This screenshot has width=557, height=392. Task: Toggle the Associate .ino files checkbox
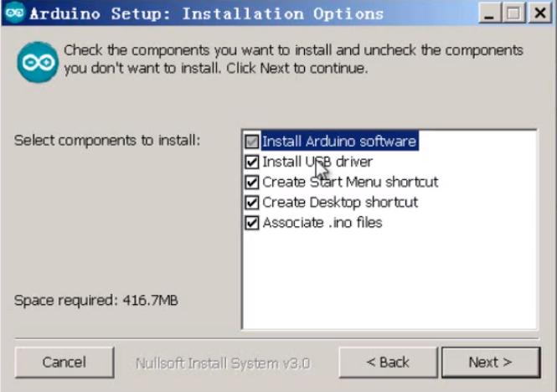coord(252,223)
